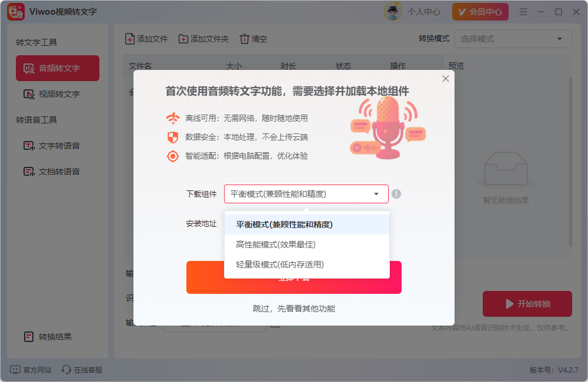Click the 智能适配 feature text
This screenshot has height=382, width=588.
246,156
